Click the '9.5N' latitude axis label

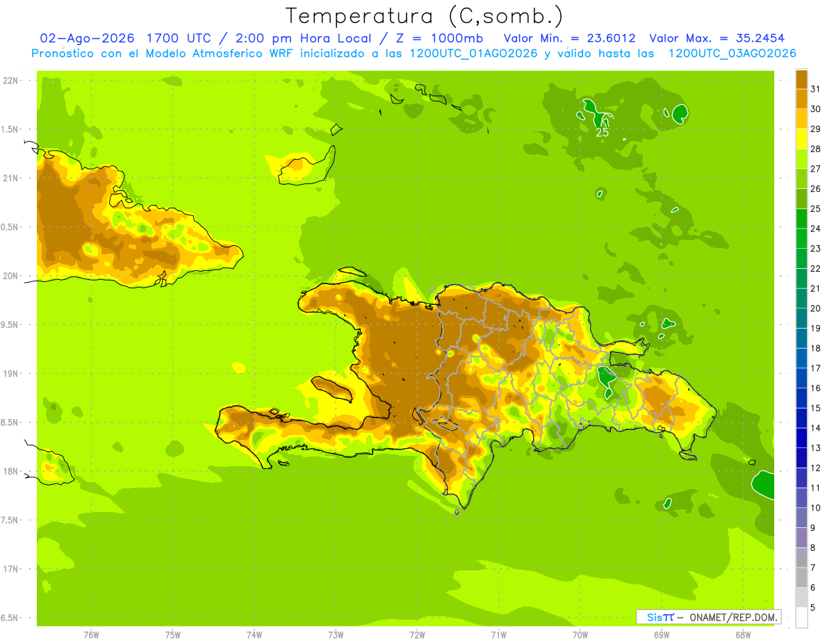pos(10,325)
